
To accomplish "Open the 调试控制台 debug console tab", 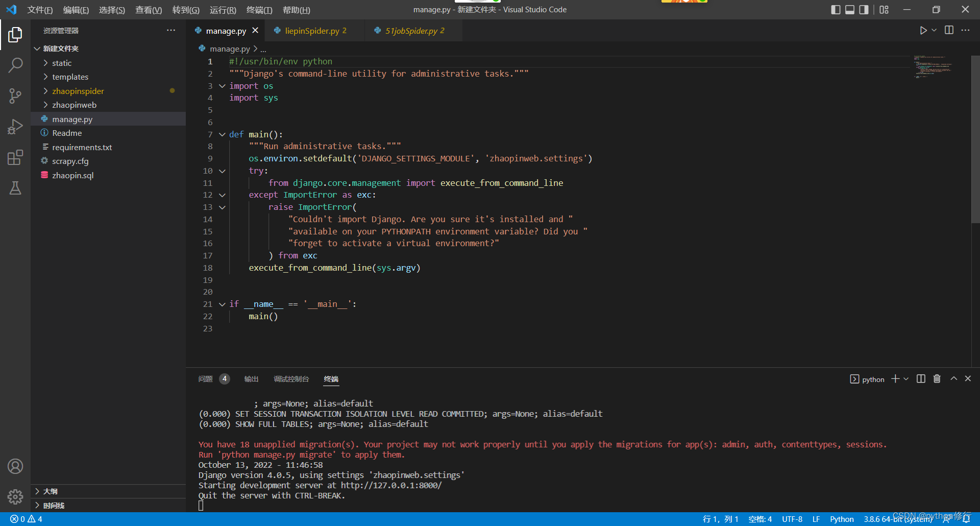I will pos(291,379).
